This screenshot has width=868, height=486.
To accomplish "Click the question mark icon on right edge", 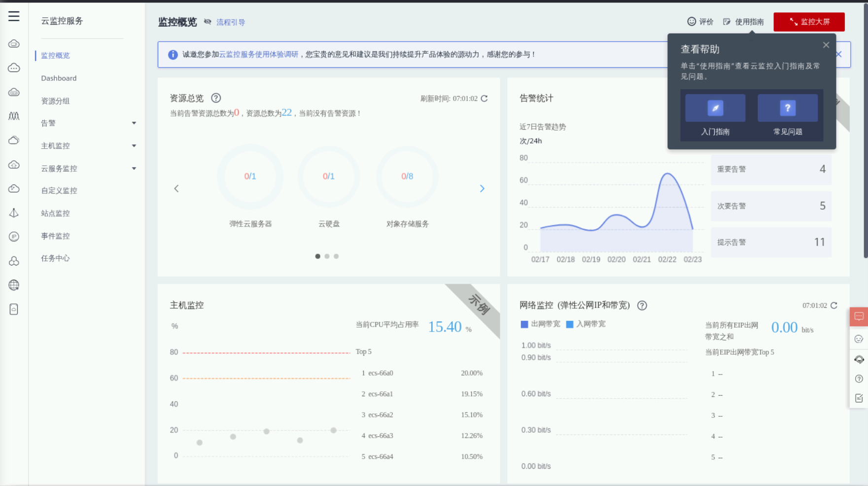I will tap(859, 379).
